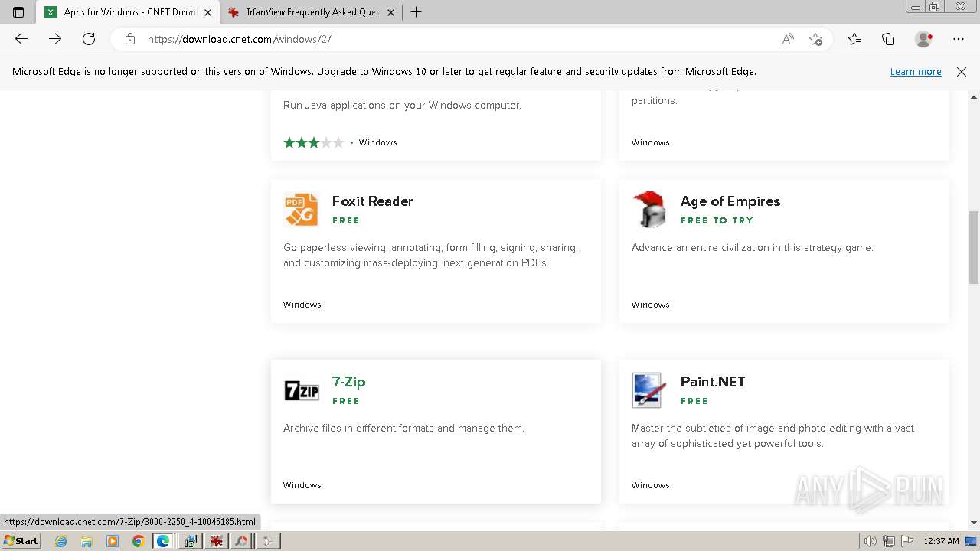Click the page scrollbar up arrow

click(974, 97)
